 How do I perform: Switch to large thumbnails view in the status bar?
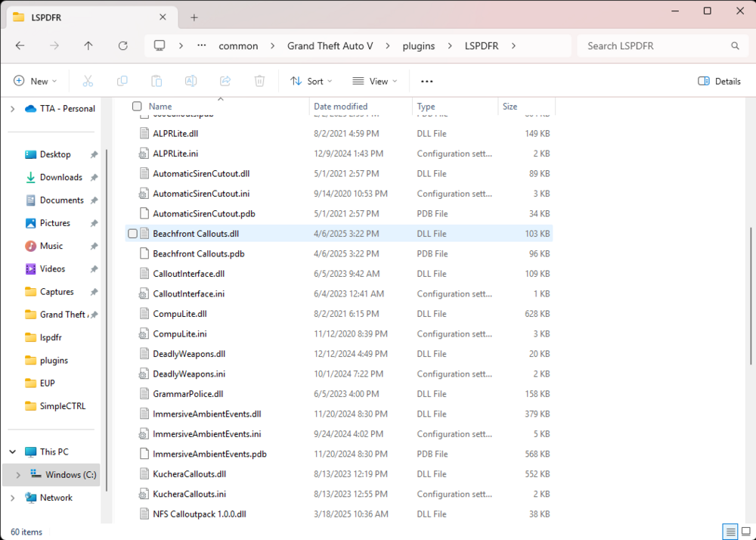pos(745,532)
